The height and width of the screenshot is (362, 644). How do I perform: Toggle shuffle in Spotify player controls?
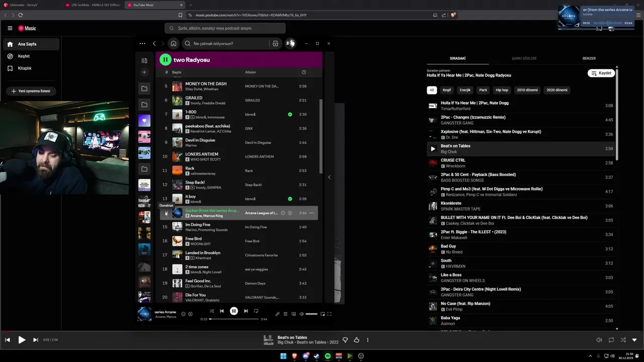tap(211, 311)
